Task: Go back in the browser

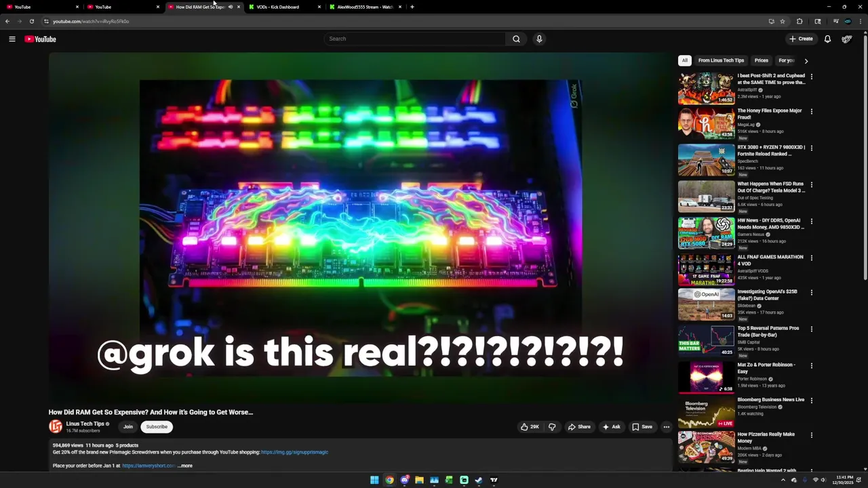Action: [x=7, y=21]
